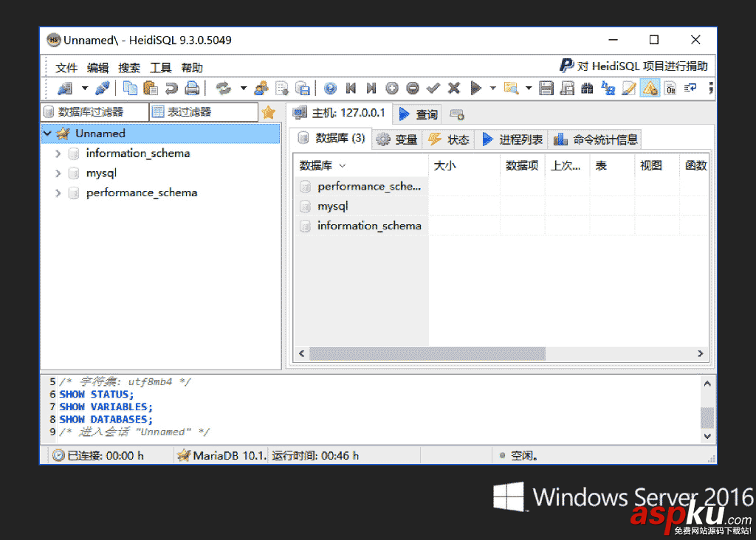Image resolution: width=756 pixels, height=540 pixels.
Task: Toggle the wrap long lines icon
Action: (x=690, y=88)
